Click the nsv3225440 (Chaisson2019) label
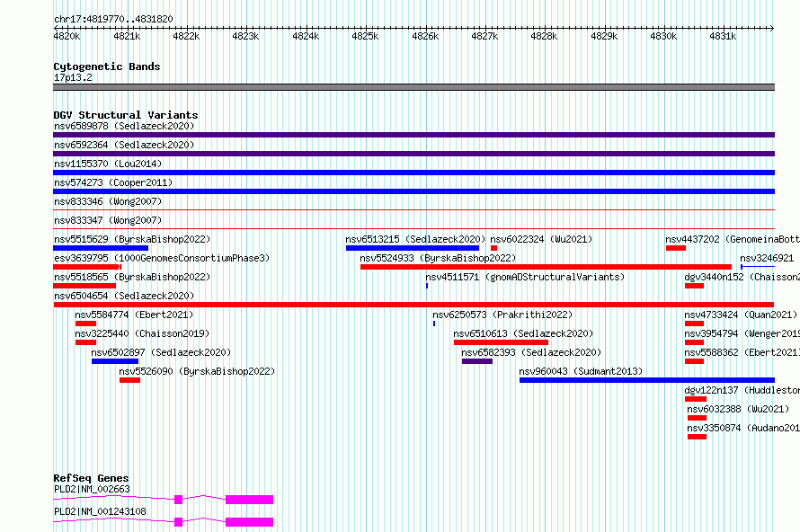 click(142, 333)
